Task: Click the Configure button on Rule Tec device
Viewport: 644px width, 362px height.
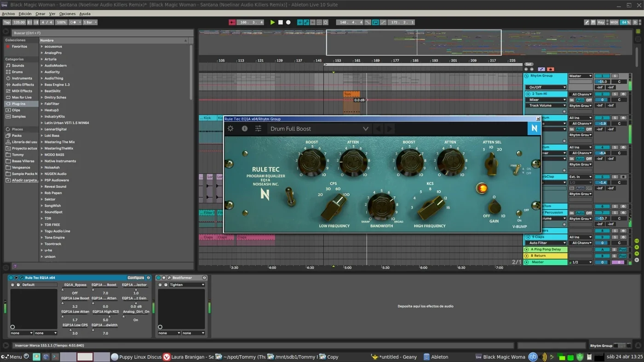Action: [136, 277]
